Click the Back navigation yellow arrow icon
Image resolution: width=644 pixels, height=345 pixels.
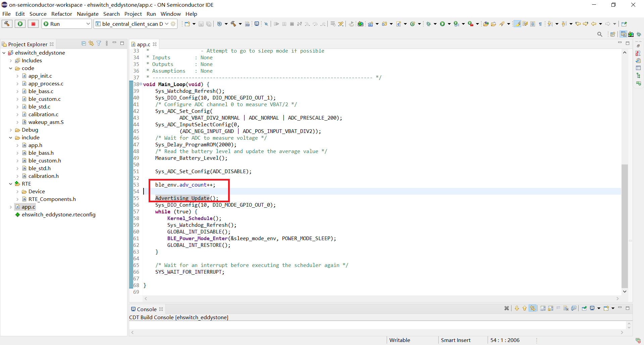pyautogui.click(x=594, y=24)
